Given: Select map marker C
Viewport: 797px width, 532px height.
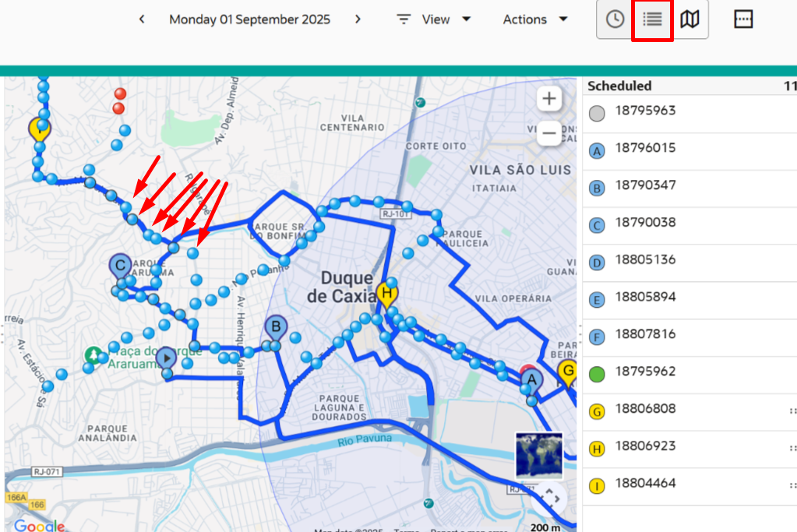Looking at the screenshot, I should 121,266.
